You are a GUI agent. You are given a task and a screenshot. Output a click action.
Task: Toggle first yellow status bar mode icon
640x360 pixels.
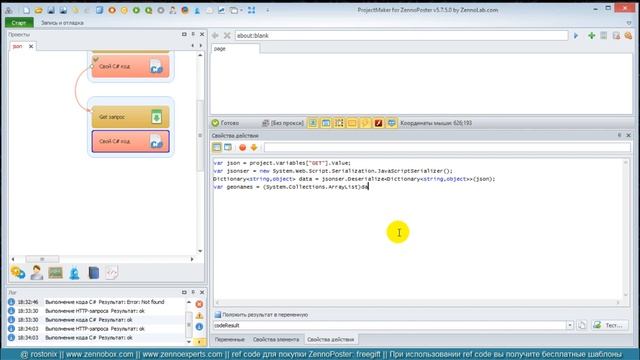click(313, 123)
